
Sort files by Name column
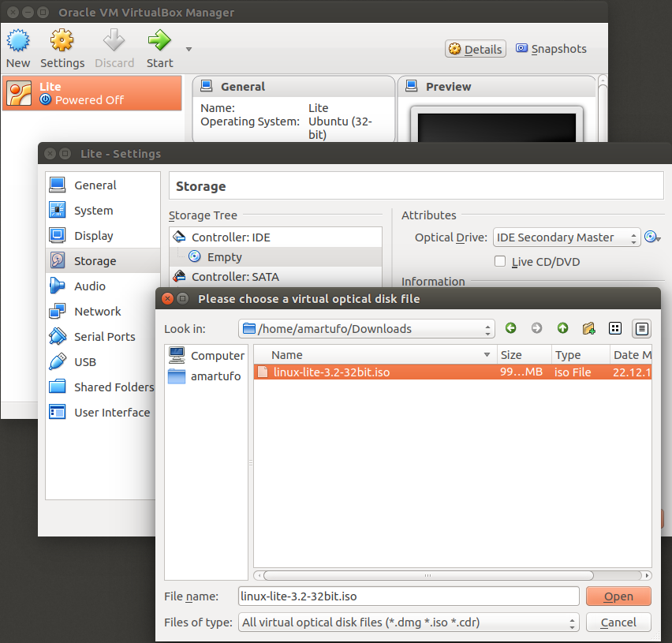pyautogui.click(x=375, y=354)
